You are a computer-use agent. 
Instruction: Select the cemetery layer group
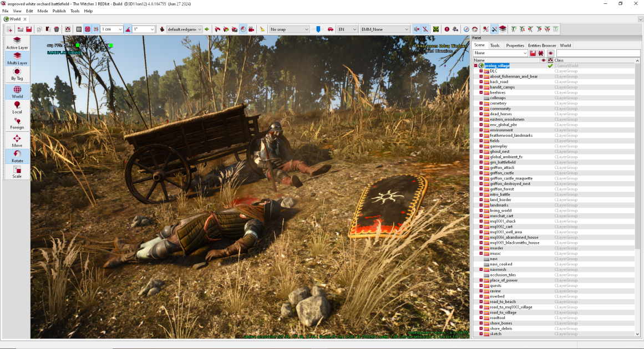(498, 104)
